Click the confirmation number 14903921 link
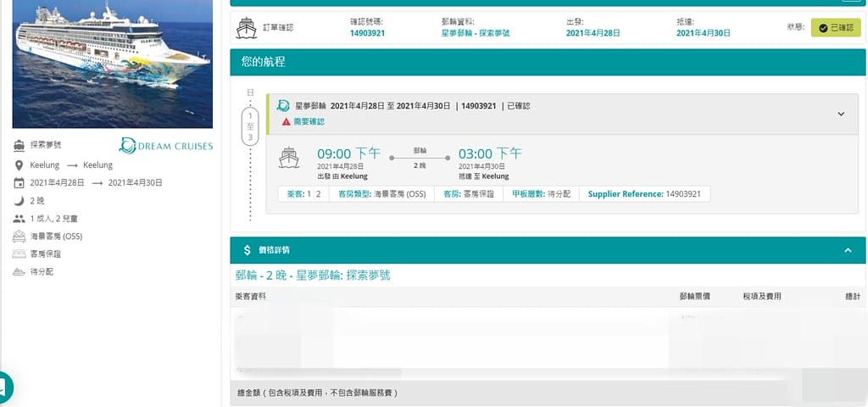The height and width of the screenshot is (407, 868). click(x=368, y=33)
